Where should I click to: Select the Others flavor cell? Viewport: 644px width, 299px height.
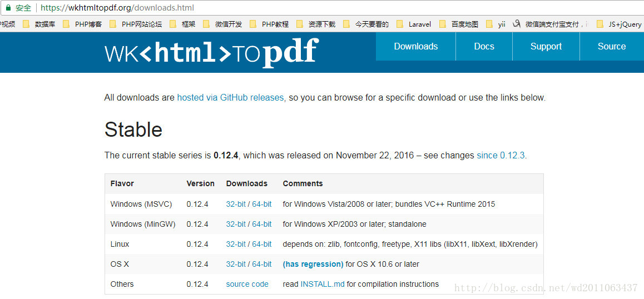tap(122, 284)
